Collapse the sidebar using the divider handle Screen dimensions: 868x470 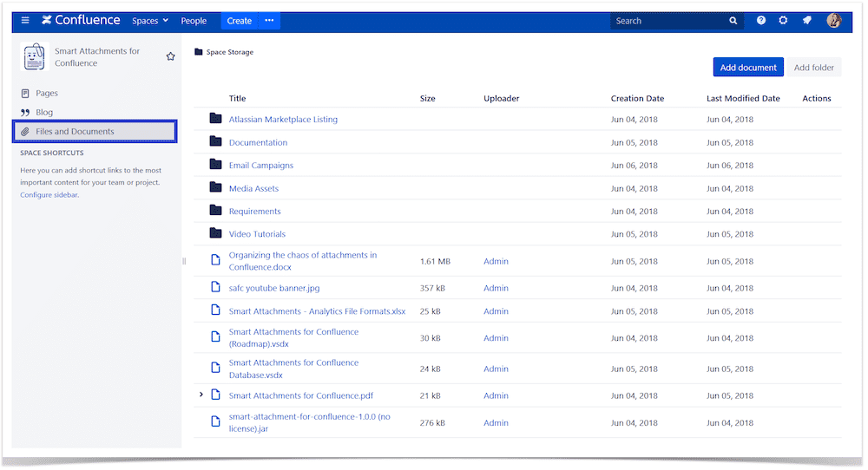[x=184, y=261]
